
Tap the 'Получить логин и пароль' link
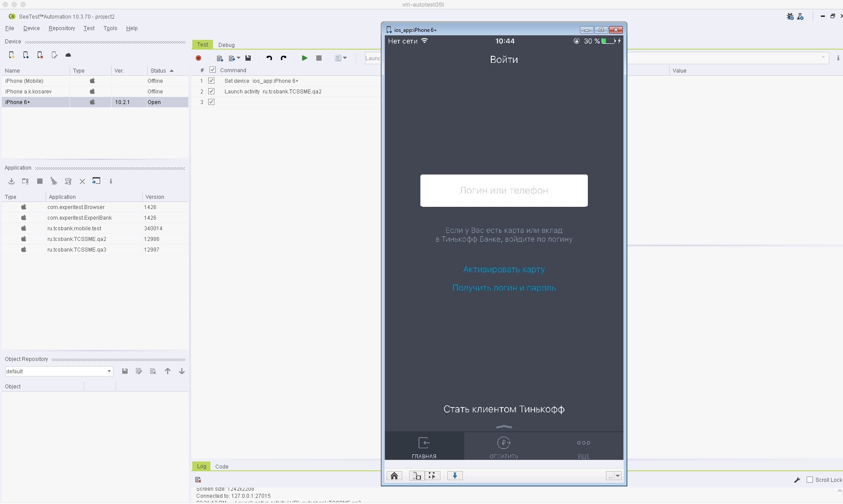[504, 288]
